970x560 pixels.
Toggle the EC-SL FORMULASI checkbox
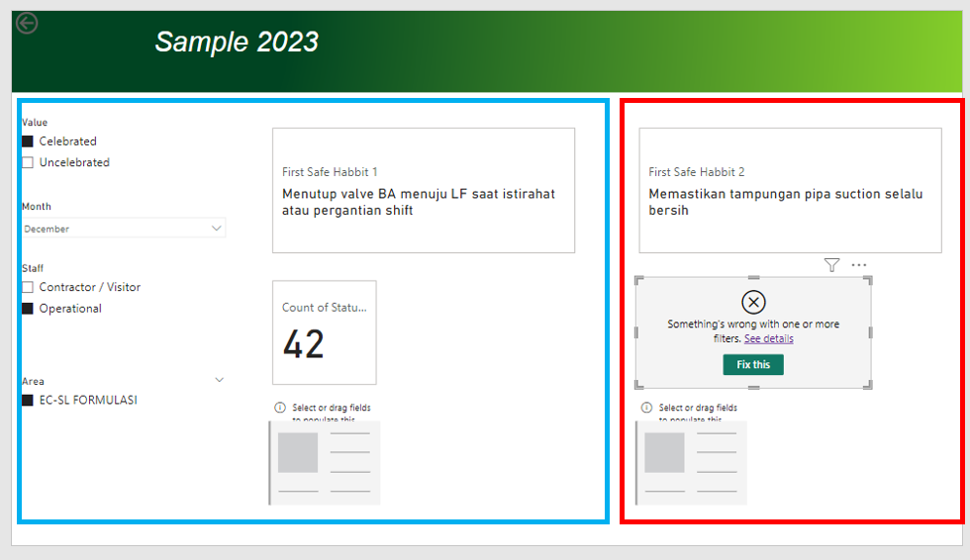click(28, 401)
